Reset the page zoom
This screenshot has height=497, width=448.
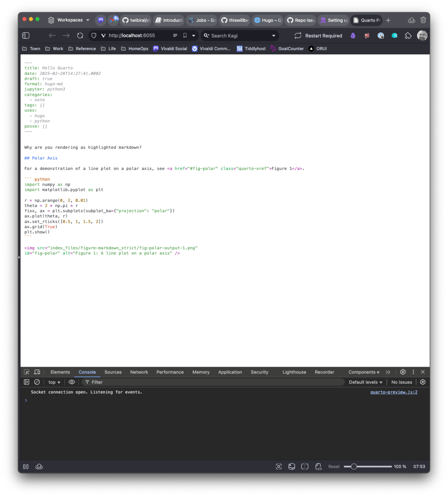(x=334, y=467)
